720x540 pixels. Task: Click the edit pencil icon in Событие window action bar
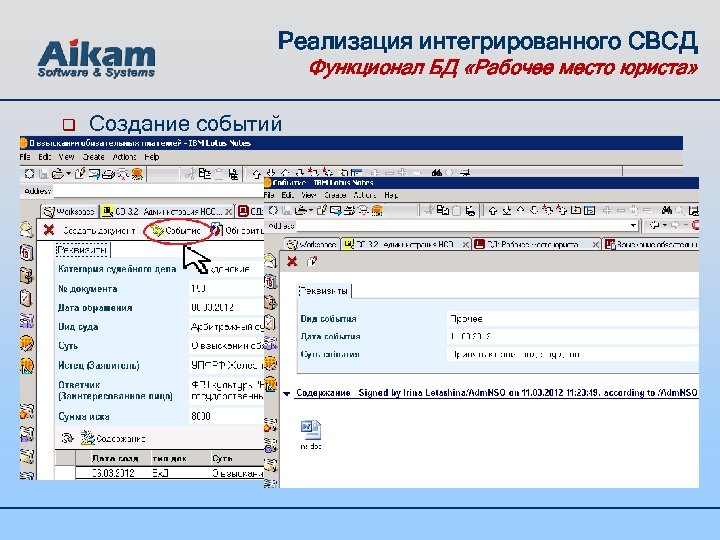coord(312,261)
